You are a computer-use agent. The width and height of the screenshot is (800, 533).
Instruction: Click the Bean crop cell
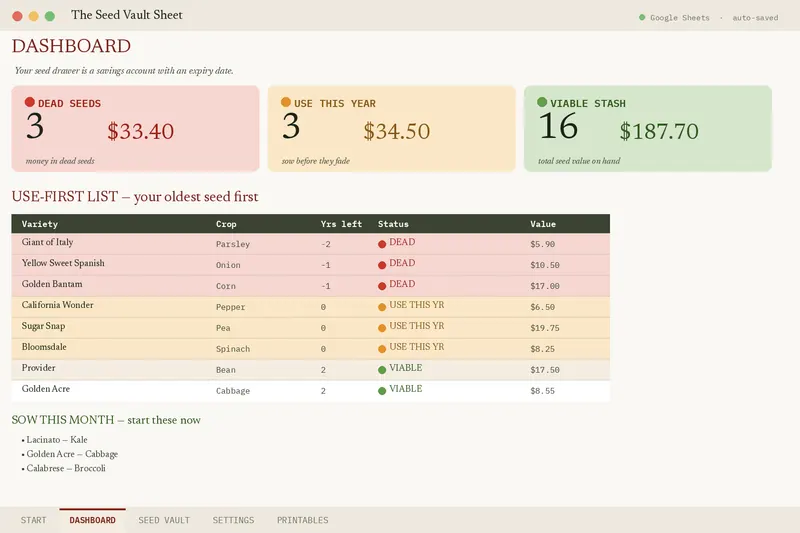click(226, 370)
